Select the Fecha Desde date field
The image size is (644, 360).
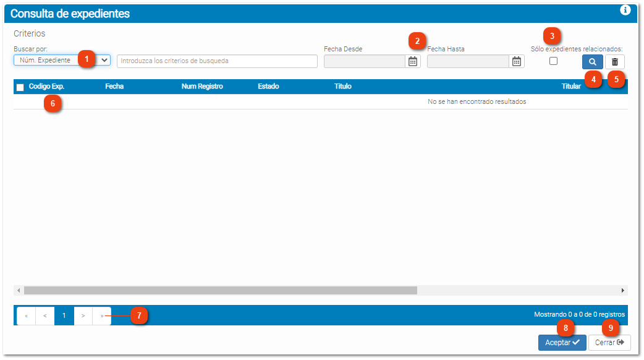(364, 61)
